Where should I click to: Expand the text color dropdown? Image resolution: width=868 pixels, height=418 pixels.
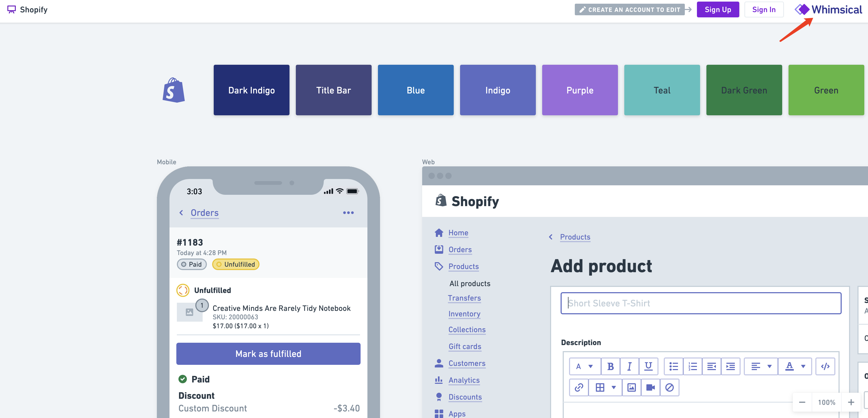pyautogui.click(x=803, y=366)
